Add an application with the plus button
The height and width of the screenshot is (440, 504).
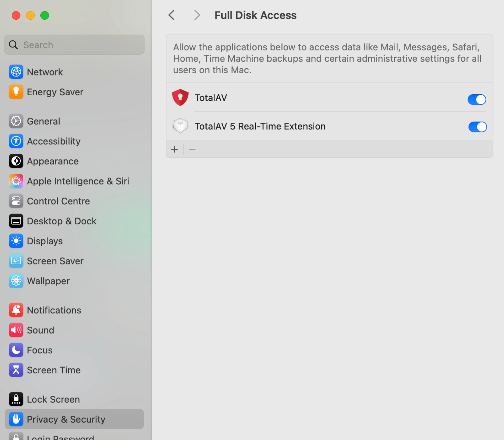[174, 150]
